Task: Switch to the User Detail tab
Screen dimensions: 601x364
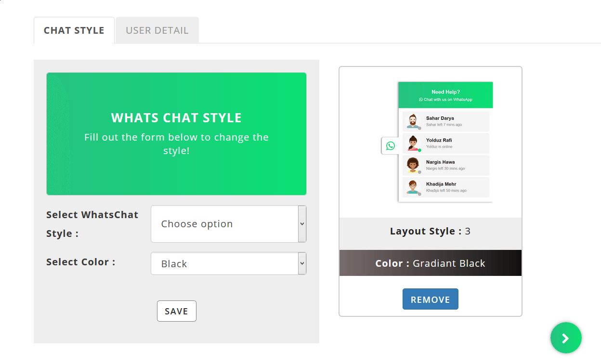Action: pyautogui.click(x=157, y=30)
